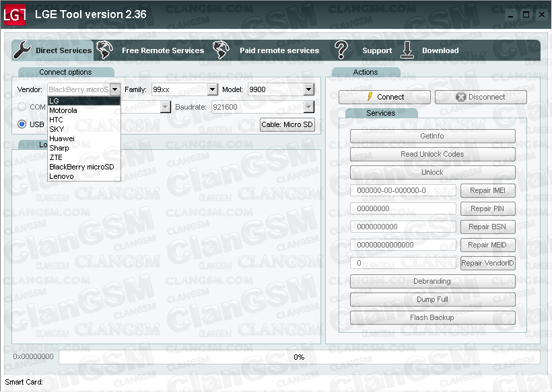The width and height of the screenshot is (552, 392).
Task: Click the Repair BSN button
Action: [x=487, y=227]
